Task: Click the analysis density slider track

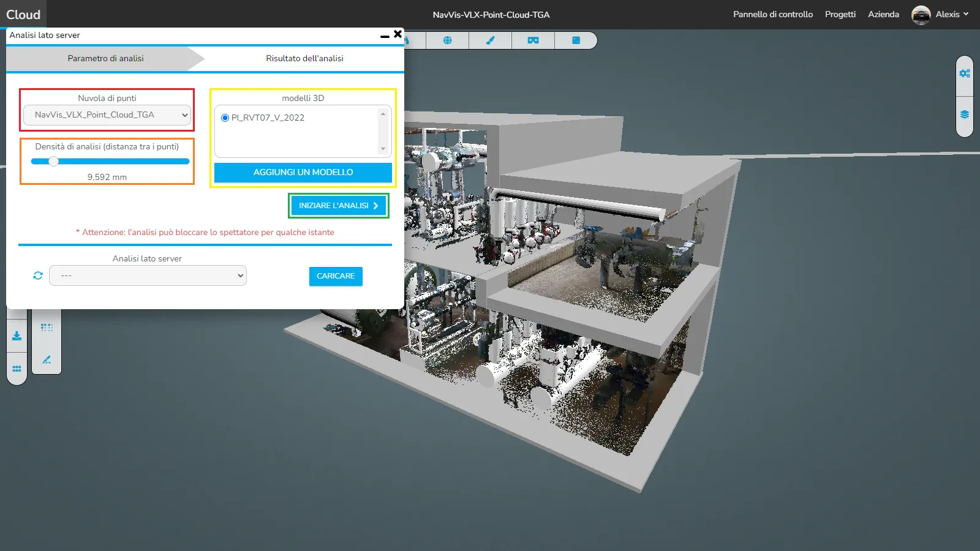Action: point(123,162)
